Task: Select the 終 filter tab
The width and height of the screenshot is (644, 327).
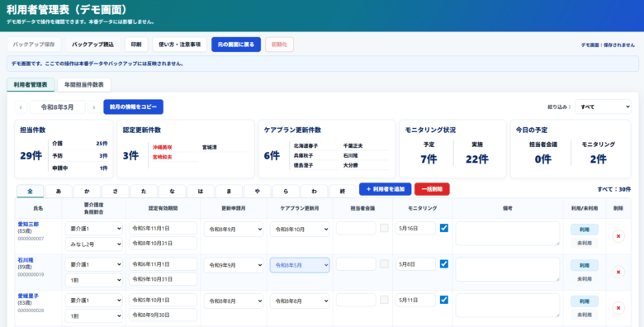Action: click(343, 191)
